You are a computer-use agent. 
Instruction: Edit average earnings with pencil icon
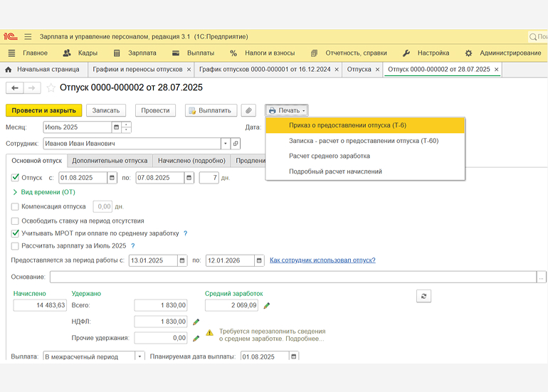coord(267,306)
